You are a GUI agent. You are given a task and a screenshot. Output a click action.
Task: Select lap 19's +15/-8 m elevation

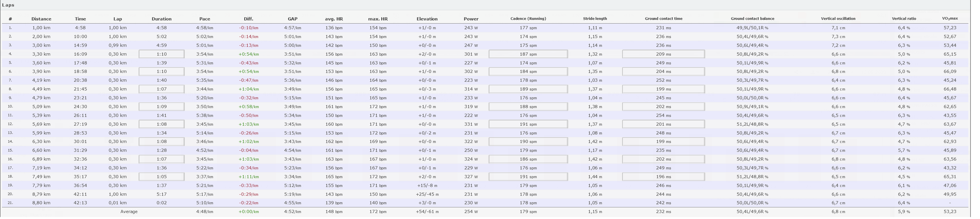pos(427,186)
